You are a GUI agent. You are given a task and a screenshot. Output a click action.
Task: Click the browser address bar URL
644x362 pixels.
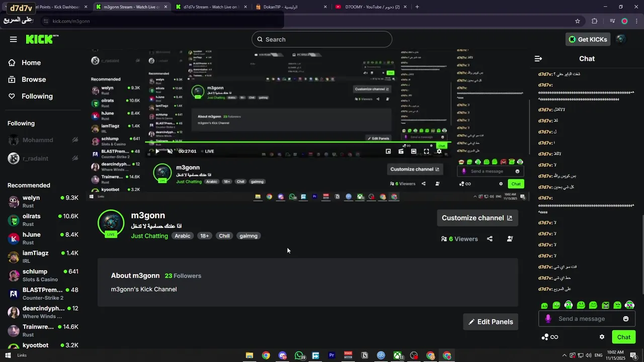[71, 21]
